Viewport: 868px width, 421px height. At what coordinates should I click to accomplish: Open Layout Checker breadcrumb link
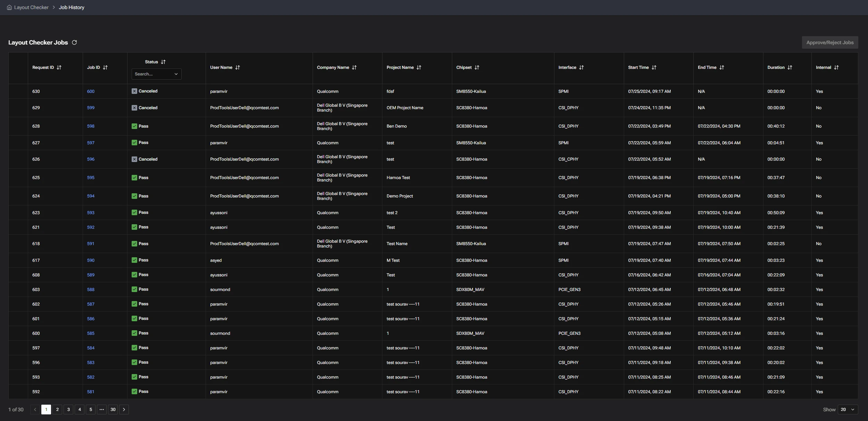(31, 7)
